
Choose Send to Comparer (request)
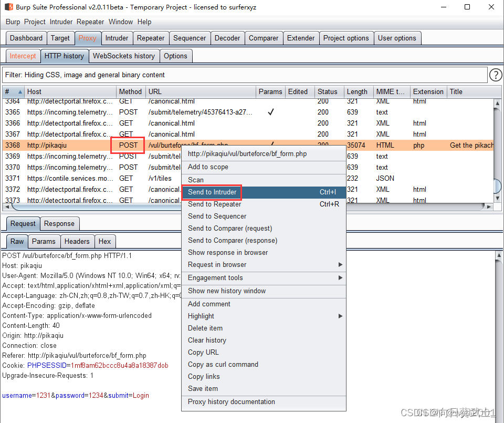click(264, 229)
